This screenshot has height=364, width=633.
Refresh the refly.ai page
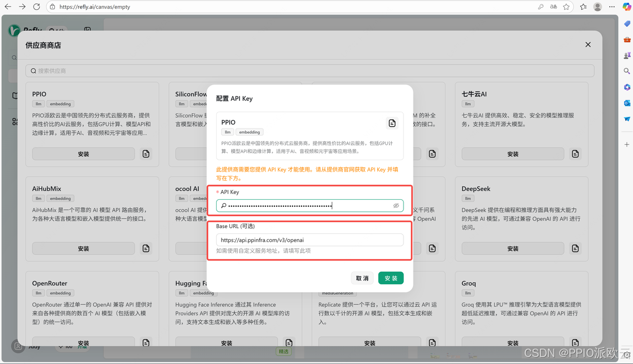37,7
